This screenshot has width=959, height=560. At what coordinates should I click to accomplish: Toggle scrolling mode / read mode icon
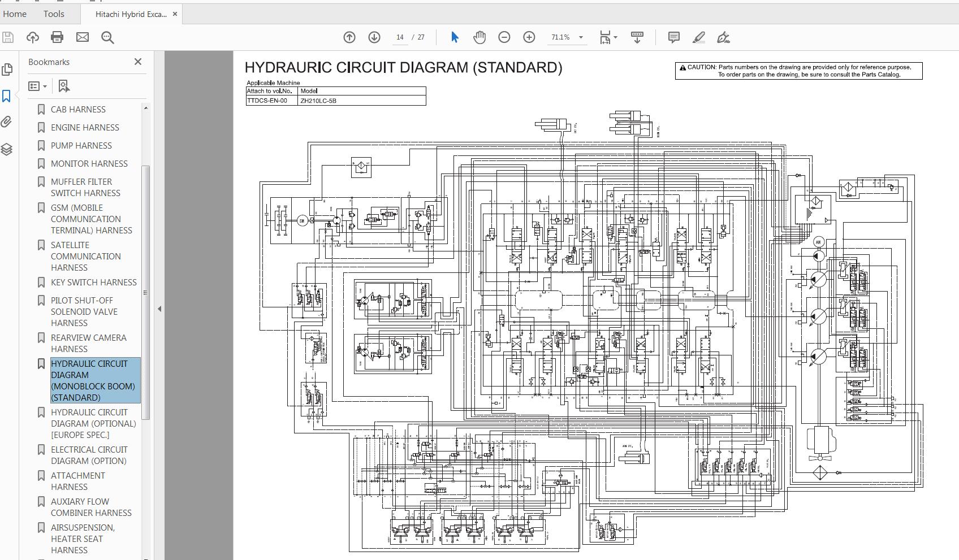(637, 37)
